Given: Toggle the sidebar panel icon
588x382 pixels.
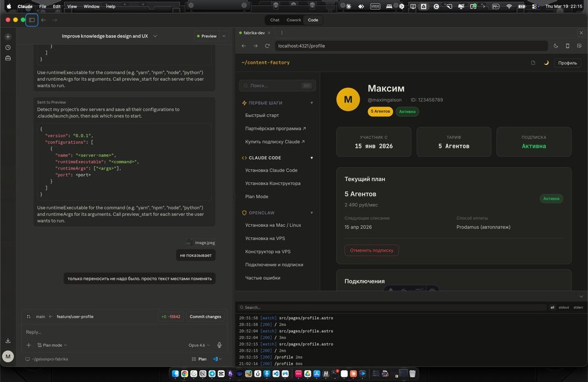Looking at the screenshot, I should point(31,20).
